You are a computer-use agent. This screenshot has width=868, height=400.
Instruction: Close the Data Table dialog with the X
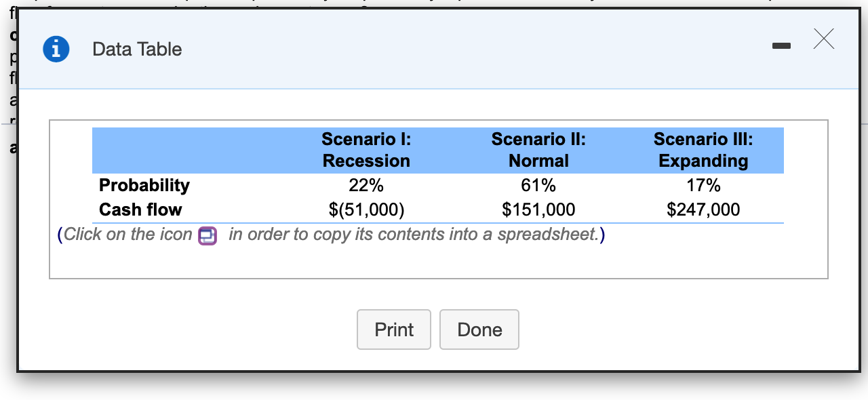(823, 39)
